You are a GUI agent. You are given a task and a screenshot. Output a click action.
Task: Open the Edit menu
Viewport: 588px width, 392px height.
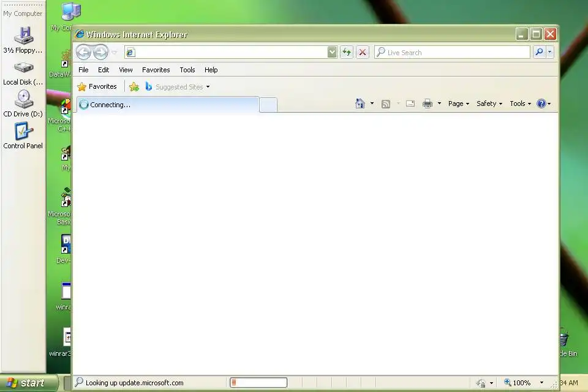pyautogui.click(x=104, y=70)
